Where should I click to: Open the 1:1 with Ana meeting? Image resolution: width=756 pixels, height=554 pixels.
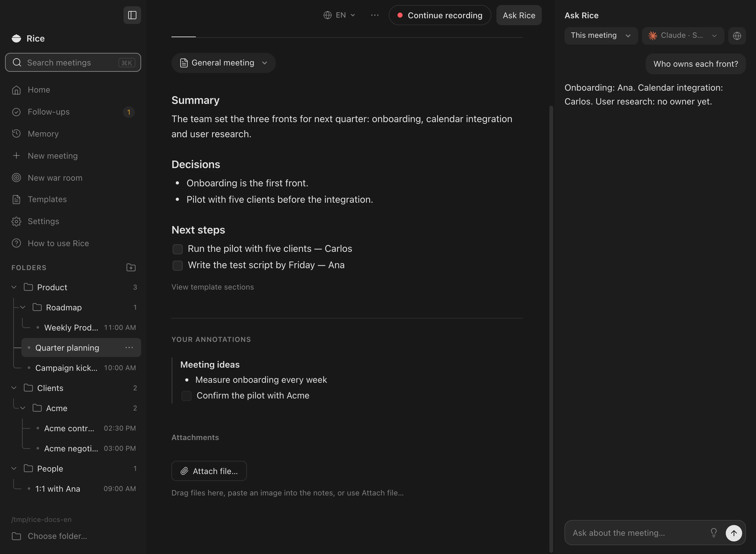[x=81, y=488]
